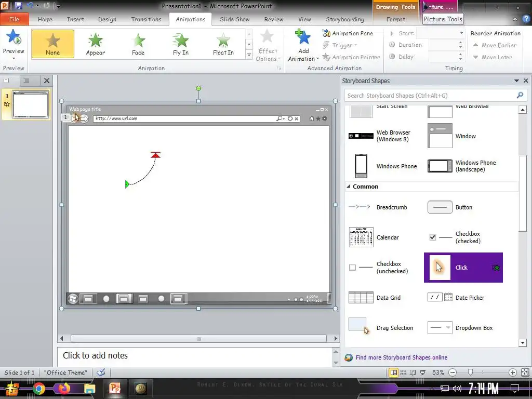Select the Checkbox (unchecked) shape
532x399 pixels.
(383, 268)
